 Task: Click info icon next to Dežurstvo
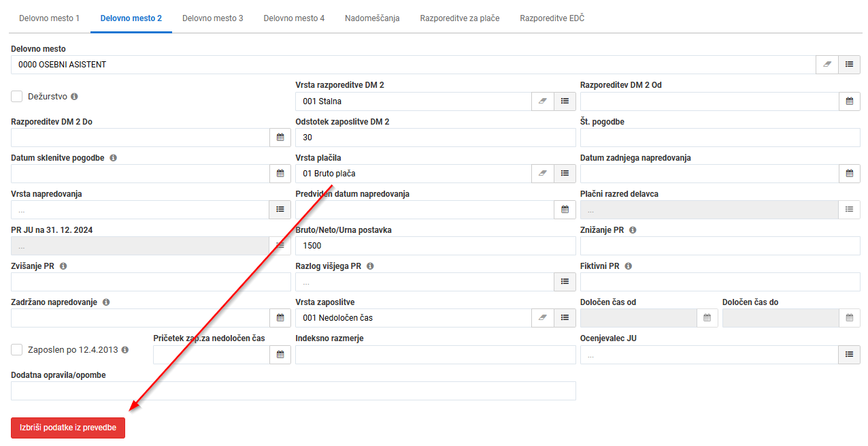pyautogui.click(x=74, y=97)
